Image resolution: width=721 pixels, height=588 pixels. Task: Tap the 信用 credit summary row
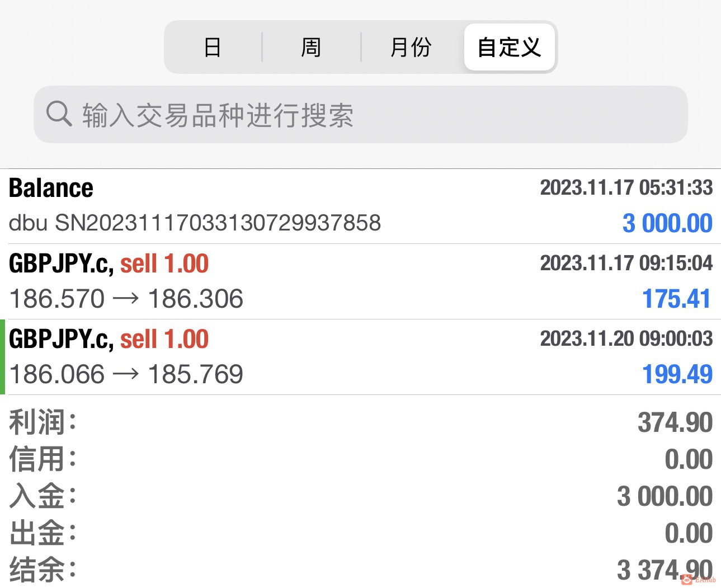[360, 459]
